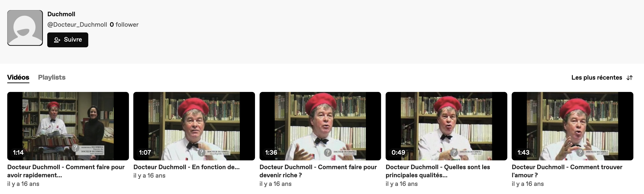This screenshot has height=194, width=644.
Task: Play the 1:43 video thumbnail
Action: 572,126
